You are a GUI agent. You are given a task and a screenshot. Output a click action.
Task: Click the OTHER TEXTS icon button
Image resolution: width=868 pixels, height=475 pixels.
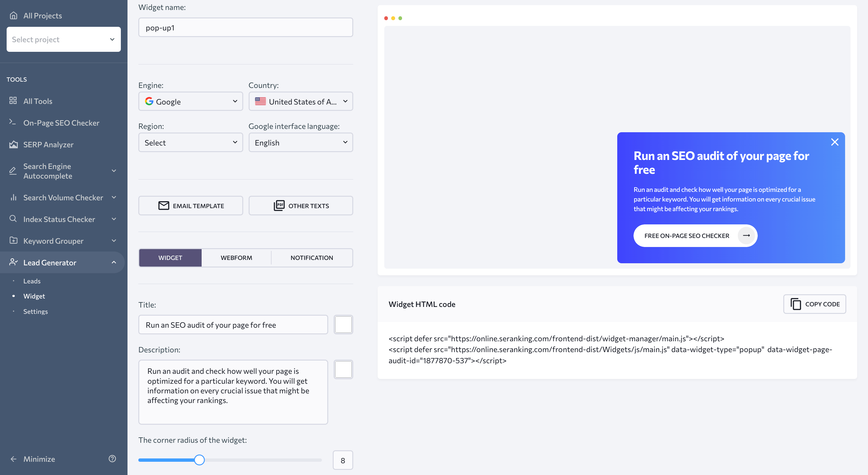tap(279, 205)
